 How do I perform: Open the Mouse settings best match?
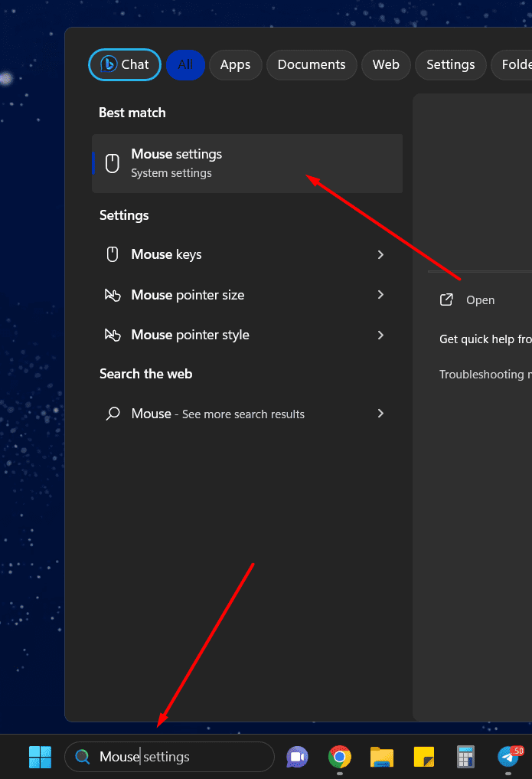[x=246, y=163]
